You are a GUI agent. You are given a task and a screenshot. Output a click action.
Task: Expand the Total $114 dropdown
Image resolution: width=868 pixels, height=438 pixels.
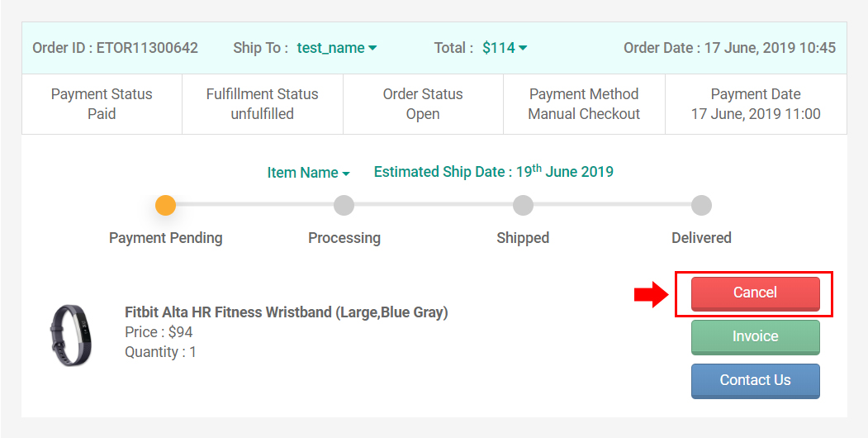pos(504,48)
